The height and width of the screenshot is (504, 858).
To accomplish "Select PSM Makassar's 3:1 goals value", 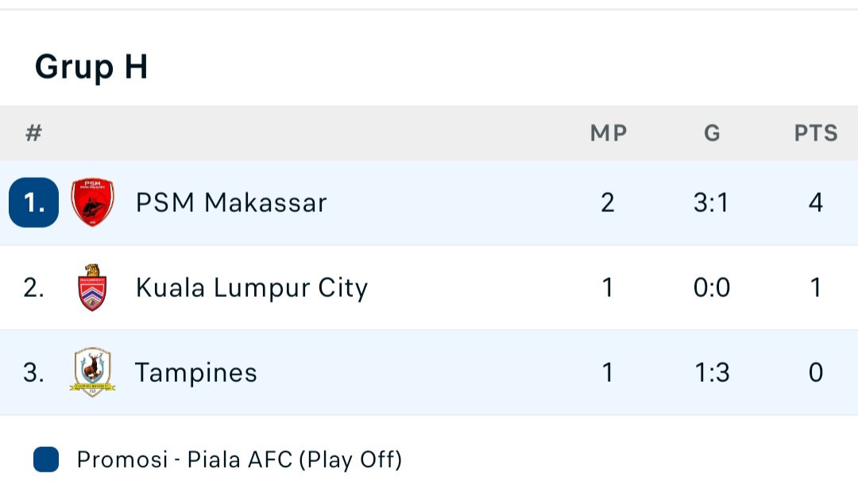I will pyautogui.click(x=711, y=203).
